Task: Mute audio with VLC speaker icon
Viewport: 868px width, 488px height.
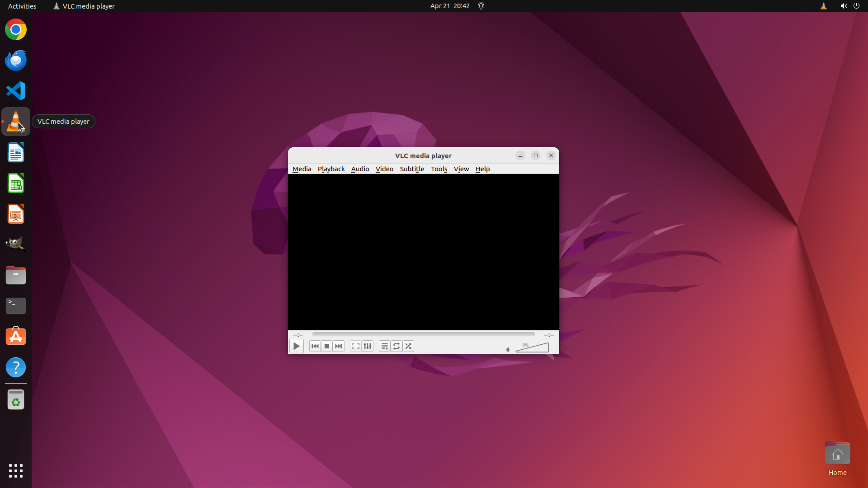Action: (x=508, y=349)
